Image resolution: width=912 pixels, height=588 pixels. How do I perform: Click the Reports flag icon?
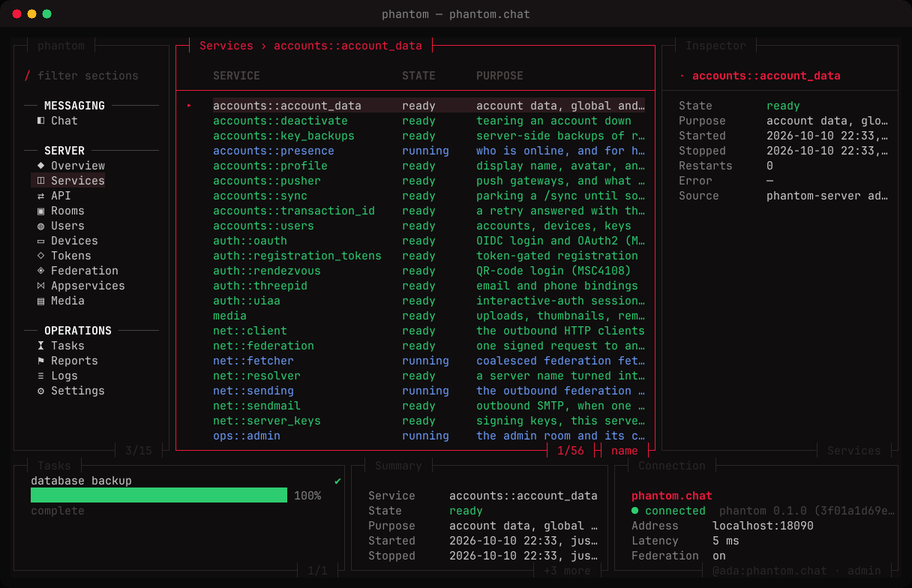[41, 361]
